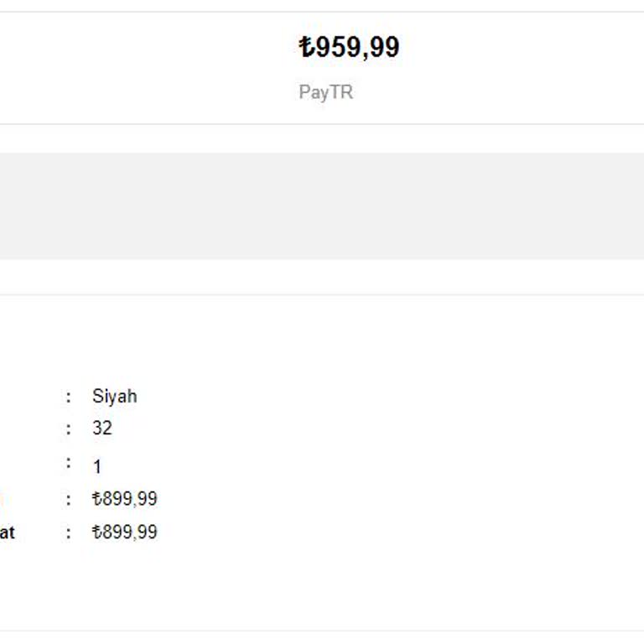Click the ",99" decimals of the bold total
The width and height of the screenshot is (644, 644).
[381, 48]
